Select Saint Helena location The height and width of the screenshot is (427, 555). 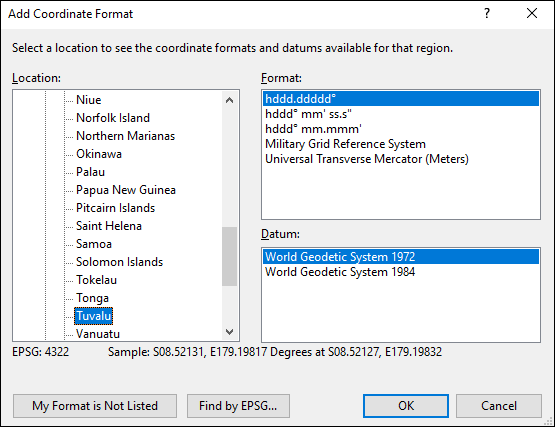109,226
